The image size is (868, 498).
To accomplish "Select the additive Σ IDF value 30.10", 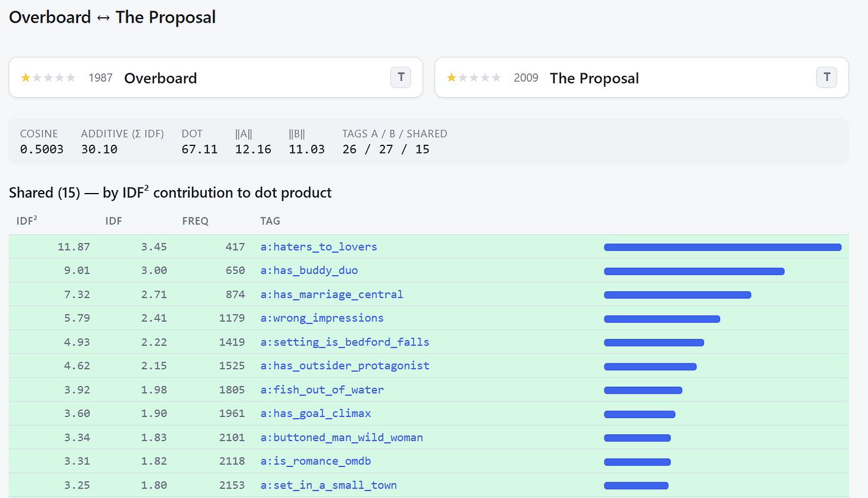I will click(x=99, y=149).
